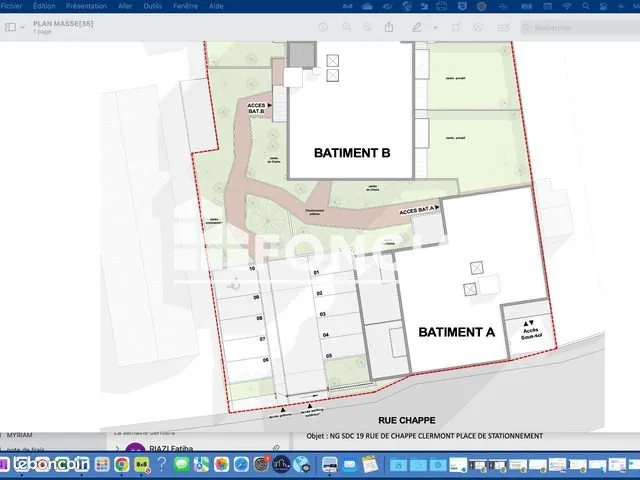Open Safari from the dock

coord(241,464)
